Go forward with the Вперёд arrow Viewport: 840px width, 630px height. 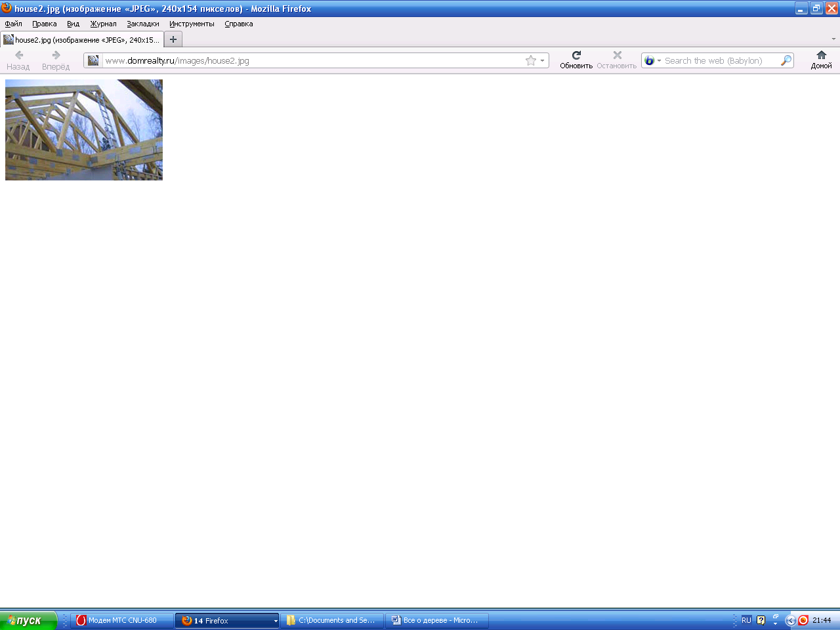pos(56,60)
